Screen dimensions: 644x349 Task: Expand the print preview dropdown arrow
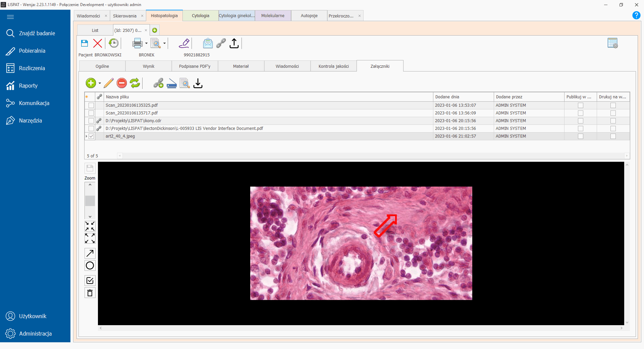coord(164,43)
